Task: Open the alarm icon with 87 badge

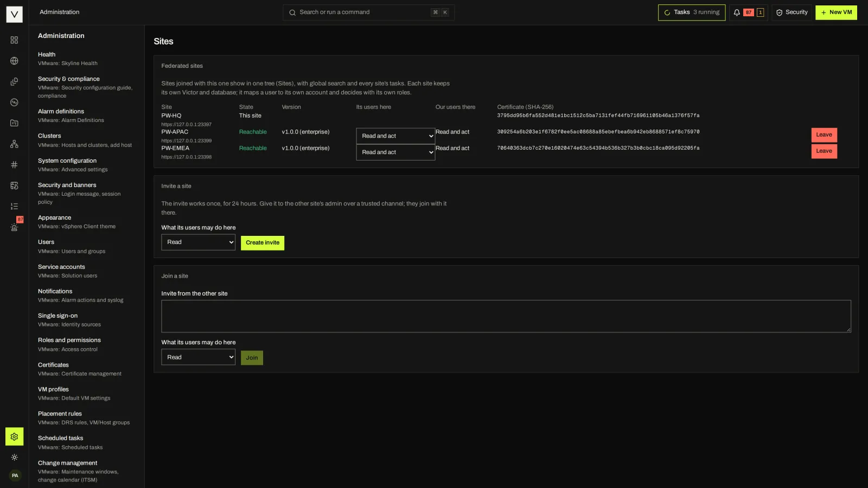Action: [14, 227]
